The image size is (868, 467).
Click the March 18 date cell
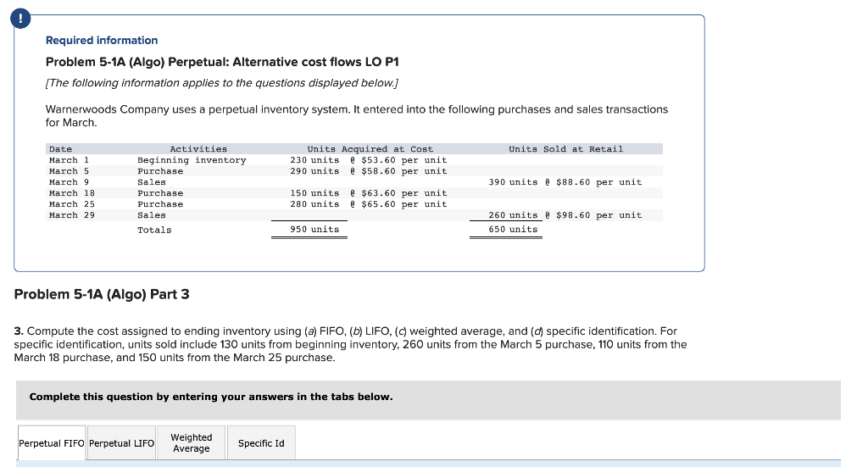71,193
